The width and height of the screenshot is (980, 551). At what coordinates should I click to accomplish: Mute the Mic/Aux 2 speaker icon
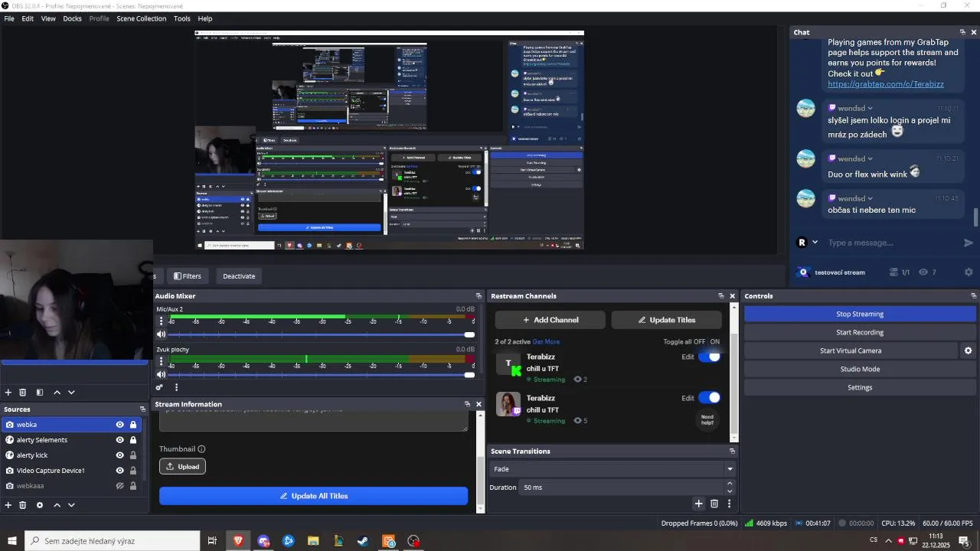[x=161, y=334]
